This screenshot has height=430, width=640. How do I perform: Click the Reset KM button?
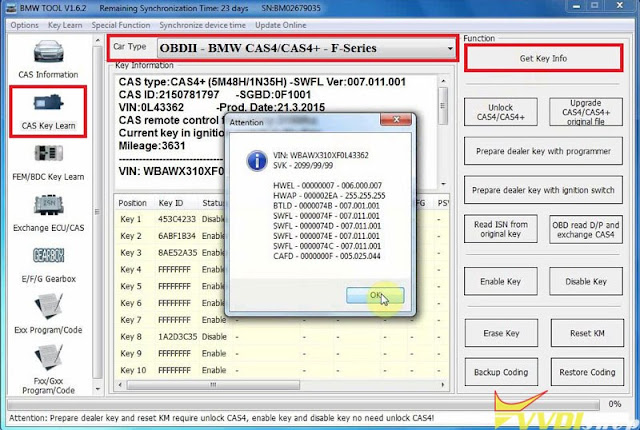click(x=587, y=333)
